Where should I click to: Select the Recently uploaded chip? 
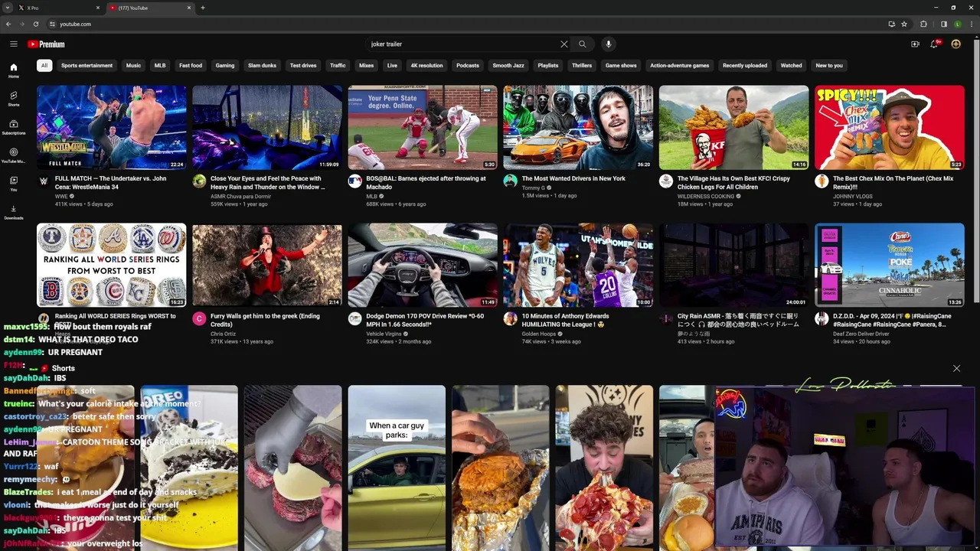745,66
